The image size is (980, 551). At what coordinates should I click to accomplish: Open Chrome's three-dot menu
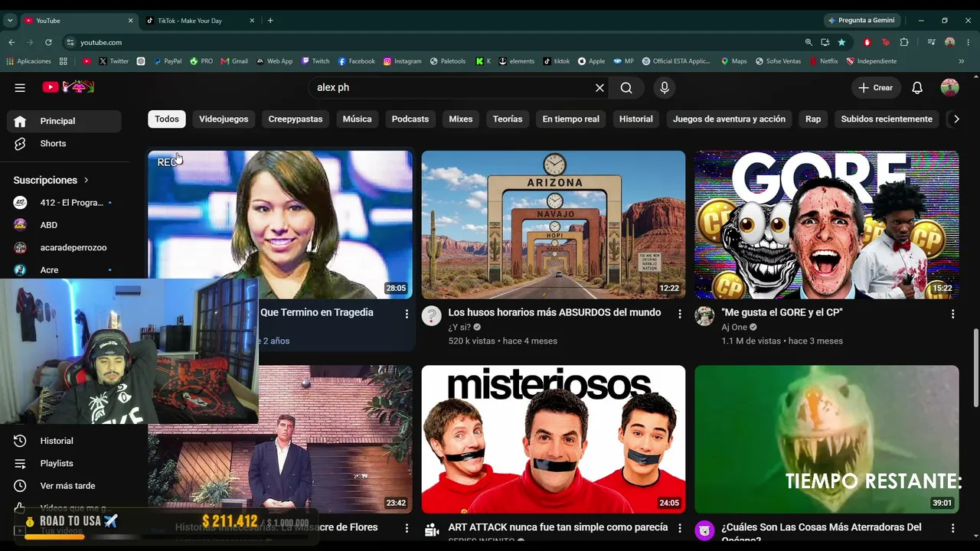click(967, 42)
